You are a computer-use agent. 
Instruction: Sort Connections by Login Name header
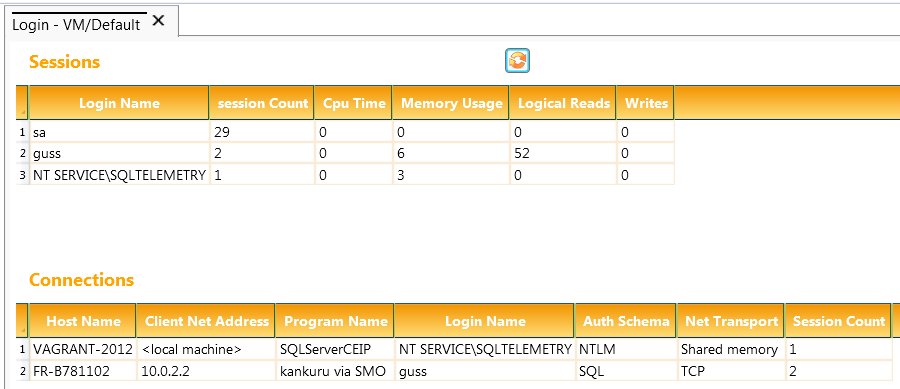(484, 321)
